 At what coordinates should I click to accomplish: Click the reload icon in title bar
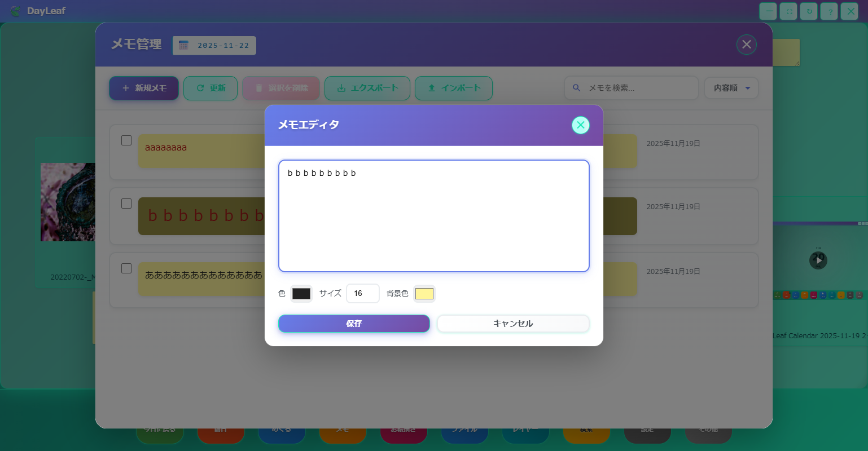pos(809,11)
